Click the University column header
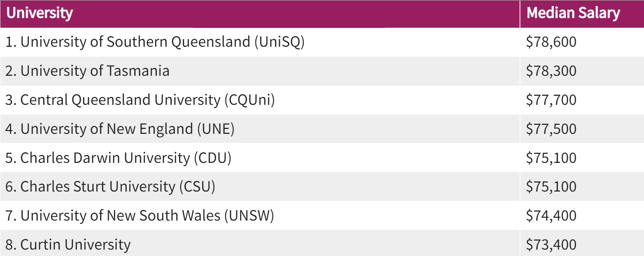The height and width of the screenshot is (256, 644). 40,13
